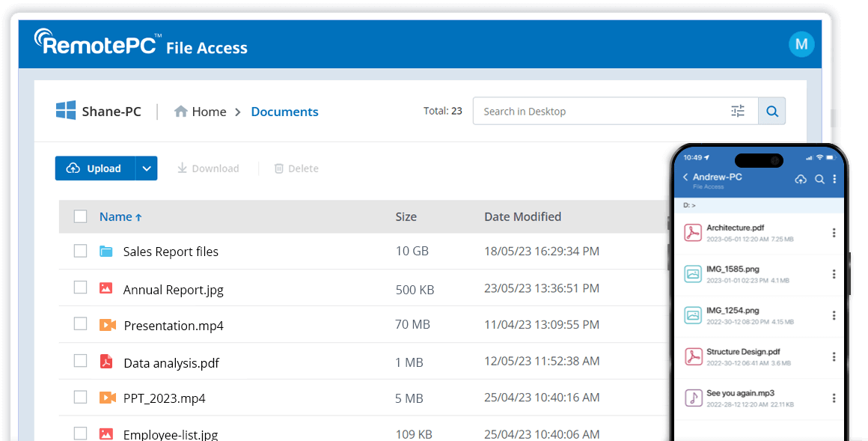This screenshot has height=441, width=868.
Task: Open the Data analysis.pdf file name
Action: pos(171,363)
